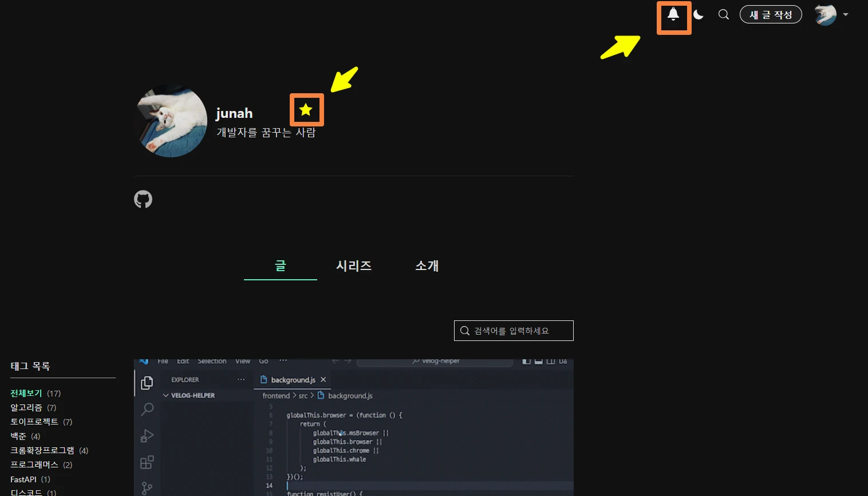This screenshot has height=496, width=868.
Task: Toggle dark mode moon icon
Action: click(x=699, y=15)
